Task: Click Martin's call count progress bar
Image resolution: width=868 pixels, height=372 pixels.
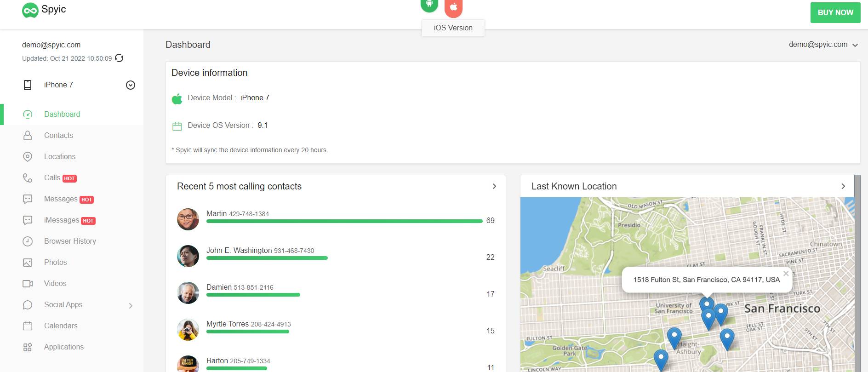Action: [x=344, y=221]
